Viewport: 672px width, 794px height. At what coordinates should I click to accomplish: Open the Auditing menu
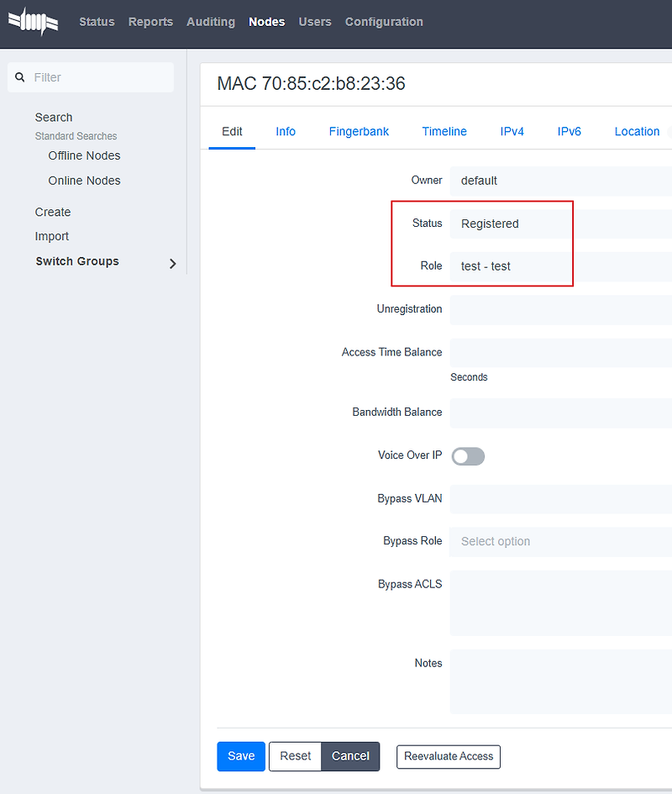(x=211, y=22)
